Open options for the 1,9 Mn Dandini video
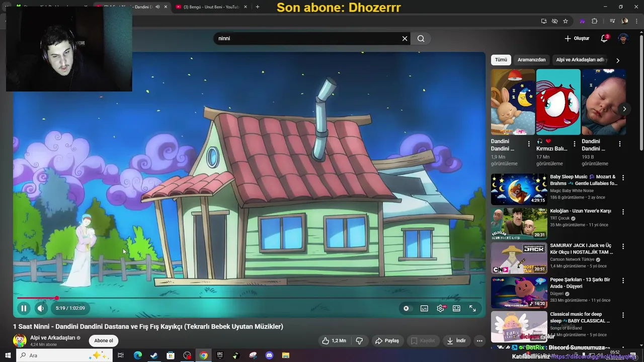Screen dimensions: 644x362 529,144
